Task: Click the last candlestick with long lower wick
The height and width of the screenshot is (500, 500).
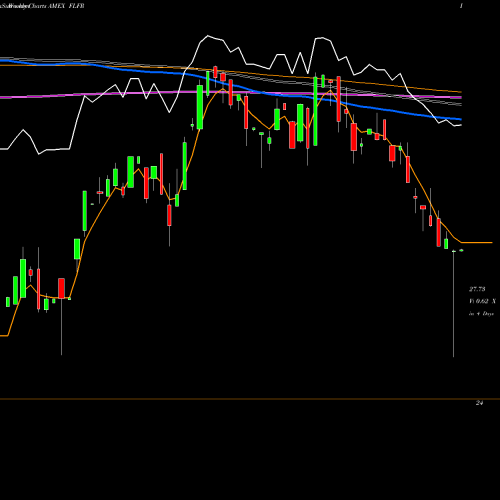Action: pyautogui.click(x=453, y=303)
